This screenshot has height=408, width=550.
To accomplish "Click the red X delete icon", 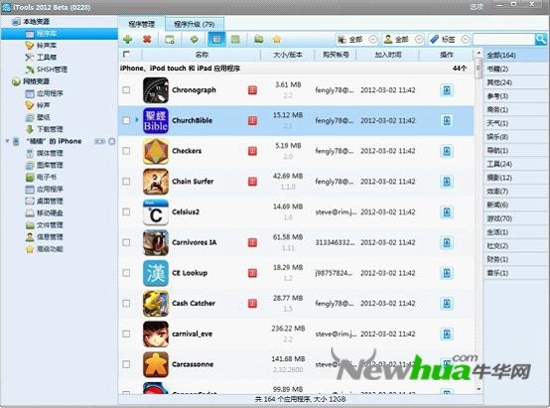I will (147, 39).
